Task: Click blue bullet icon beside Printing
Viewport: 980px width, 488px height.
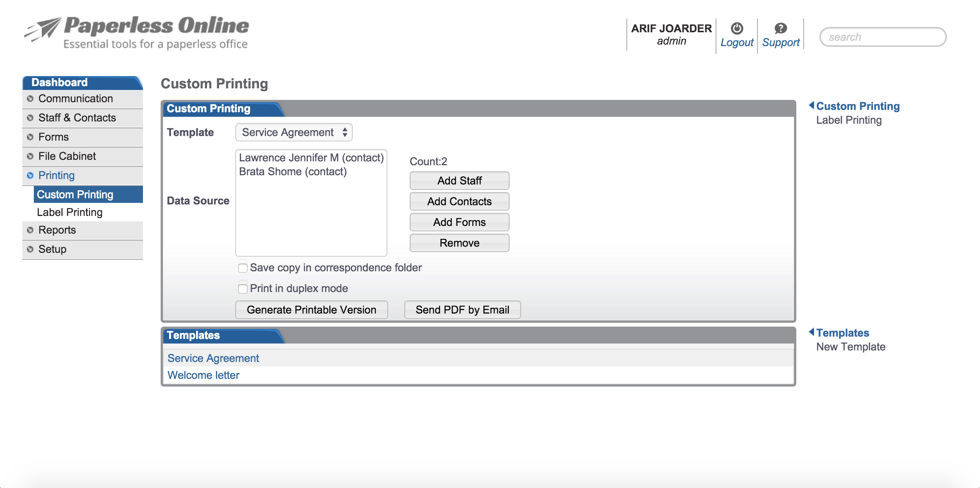Action: (30, 176)
